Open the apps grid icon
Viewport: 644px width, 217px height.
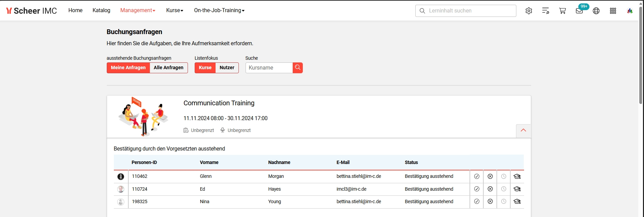(x=613, y=11)
